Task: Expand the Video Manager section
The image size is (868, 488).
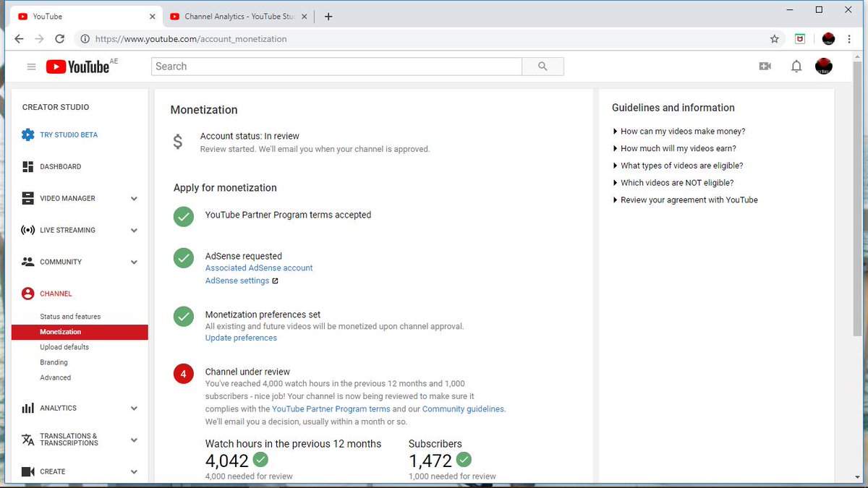Action: click(134, 199)
